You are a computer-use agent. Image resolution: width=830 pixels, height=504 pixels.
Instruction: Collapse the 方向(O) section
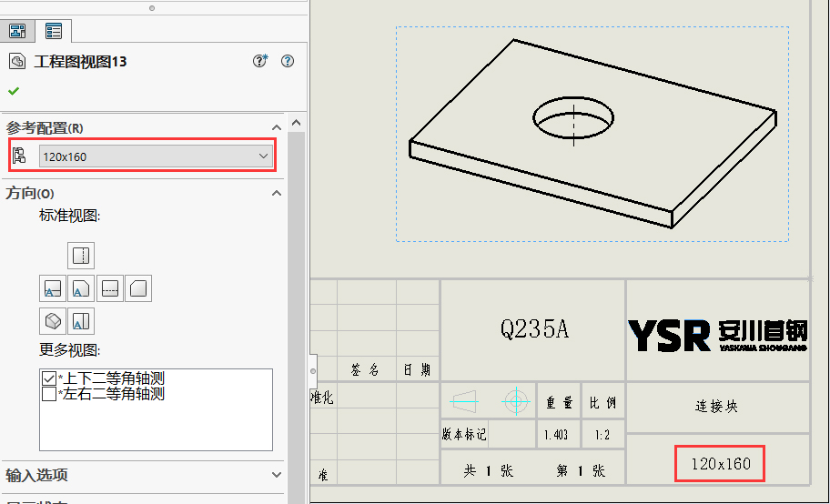277,193
